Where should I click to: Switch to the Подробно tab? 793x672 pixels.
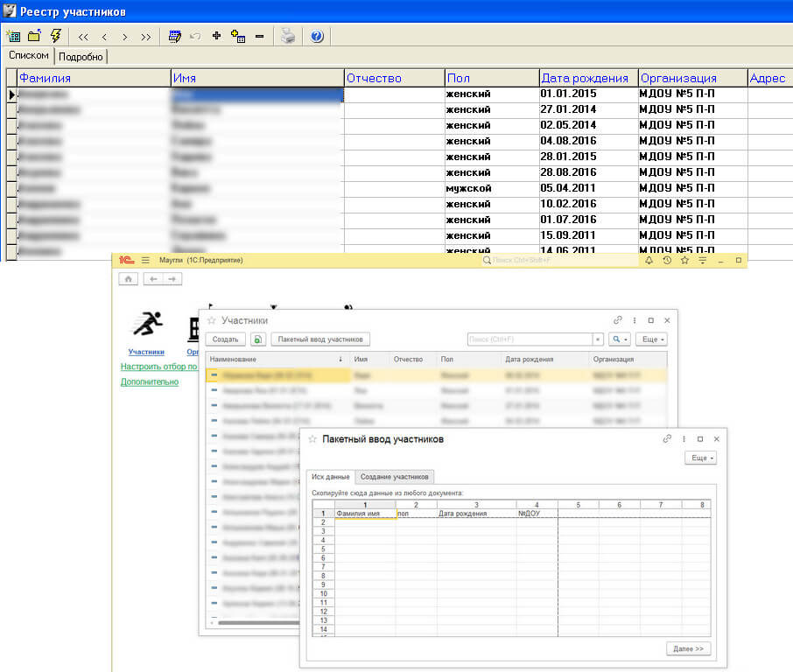[81, 56]
